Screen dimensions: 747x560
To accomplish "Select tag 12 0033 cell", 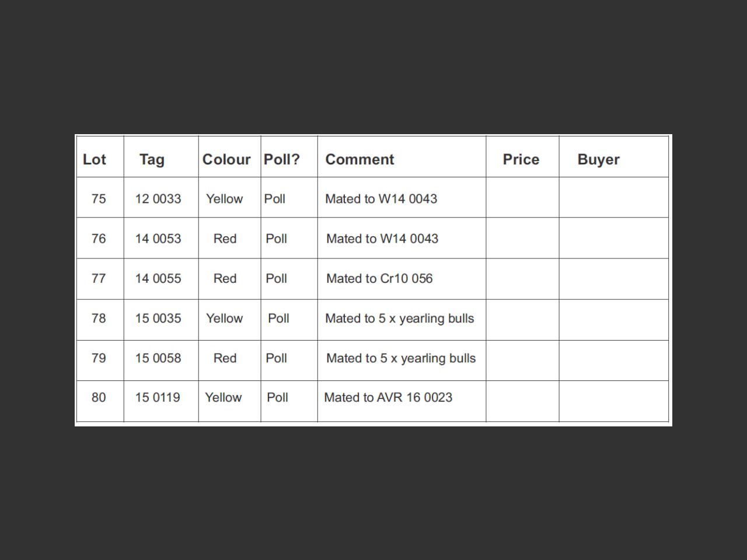I will (158, 198).
